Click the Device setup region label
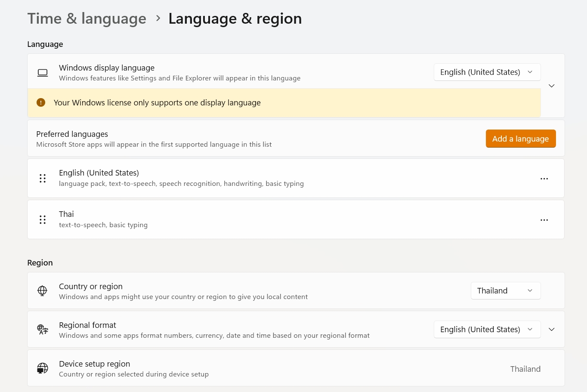The height and width of the screenshot is (392, 587). (94, 364)
